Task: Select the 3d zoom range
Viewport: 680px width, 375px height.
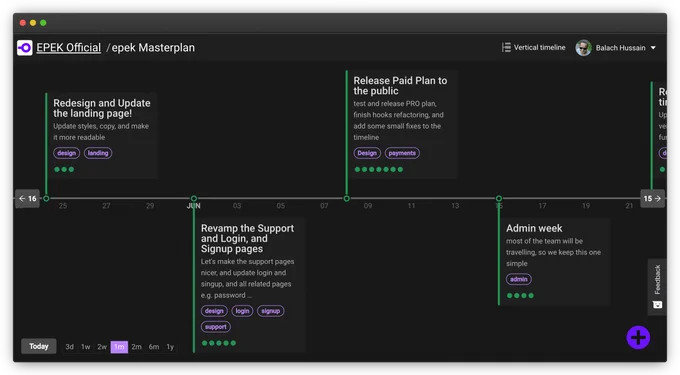Action: (69, 347)
